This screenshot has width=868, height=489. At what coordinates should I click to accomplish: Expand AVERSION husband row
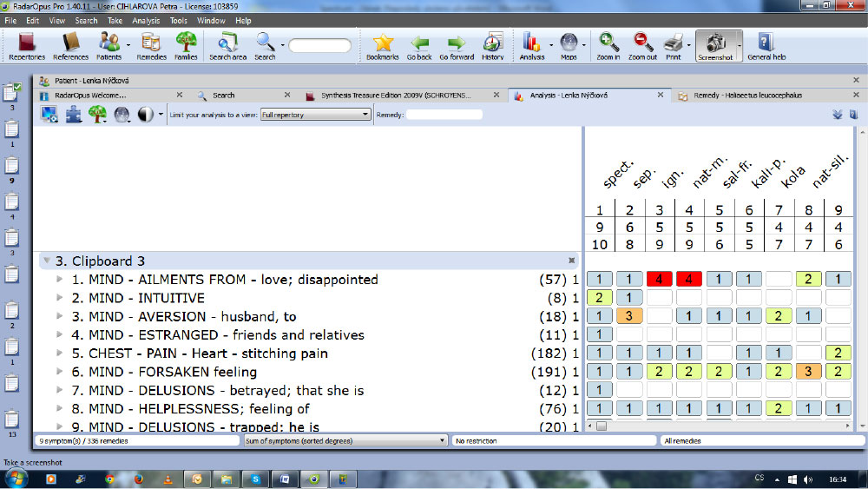[59, 316]
